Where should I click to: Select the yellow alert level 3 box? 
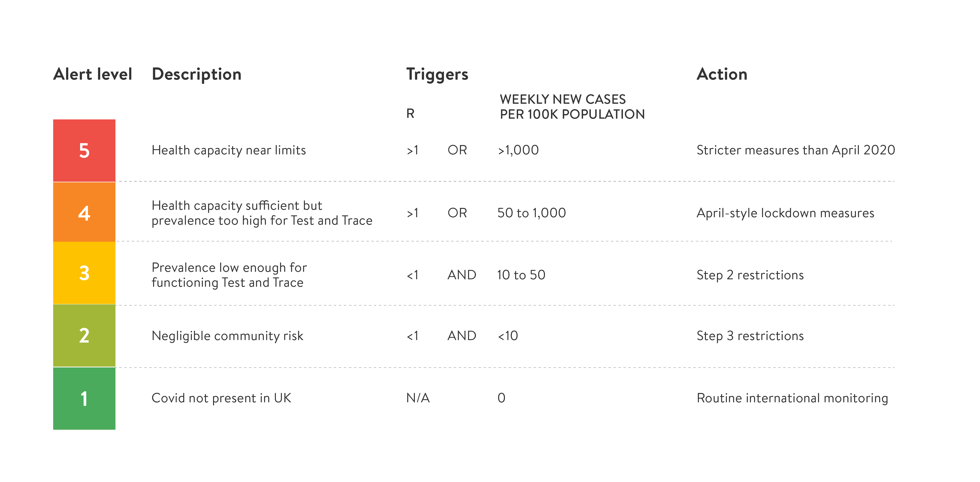[84, 273]
